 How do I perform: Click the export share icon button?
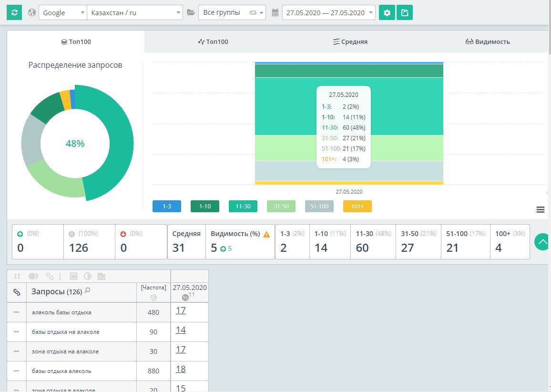pos(405,13)
